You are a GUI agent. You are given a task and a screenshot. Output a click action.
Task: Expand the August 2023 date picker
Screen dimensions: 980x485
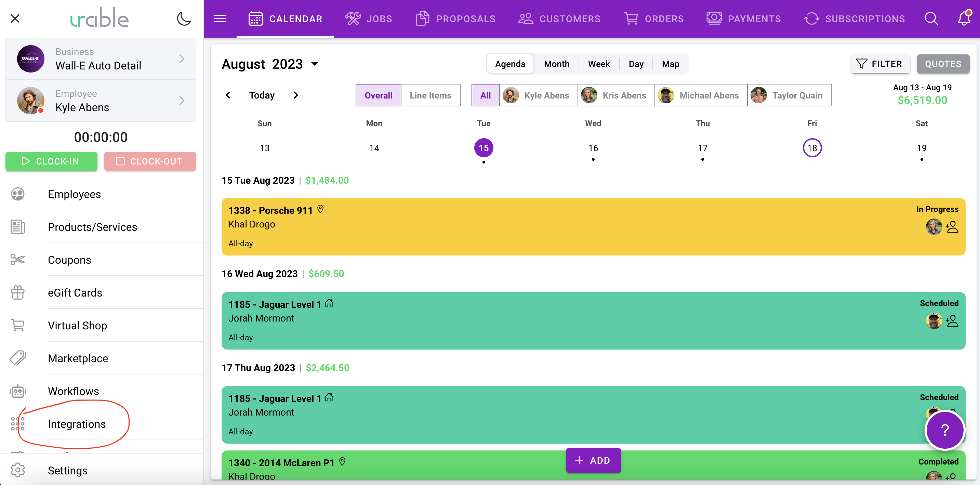(x=315, y=63)
